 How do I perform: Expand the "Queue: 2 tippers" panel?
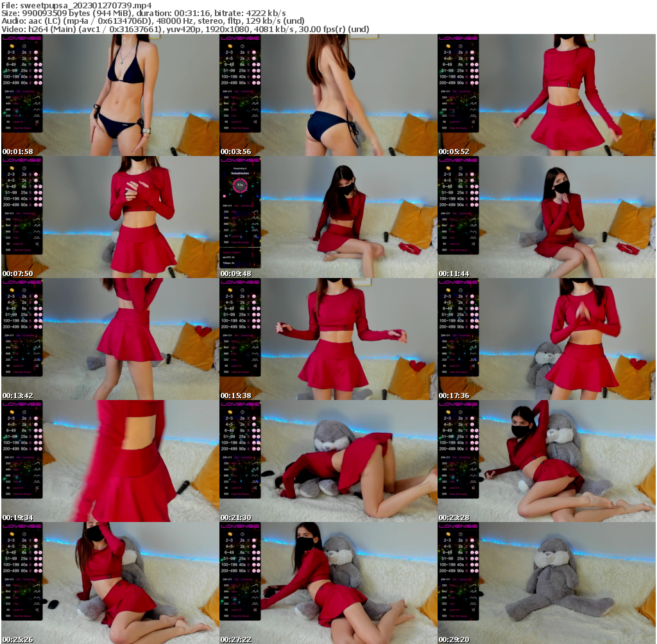tap(232, 252)
